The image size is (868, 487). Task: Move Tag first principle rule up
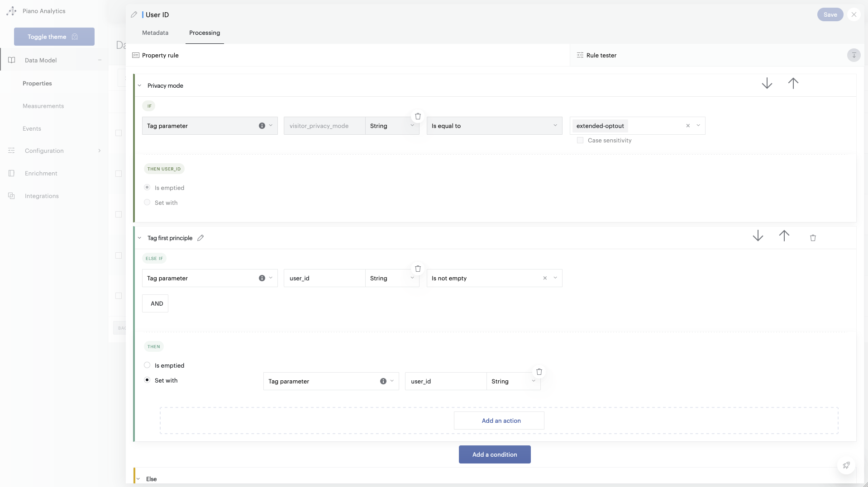784,236
